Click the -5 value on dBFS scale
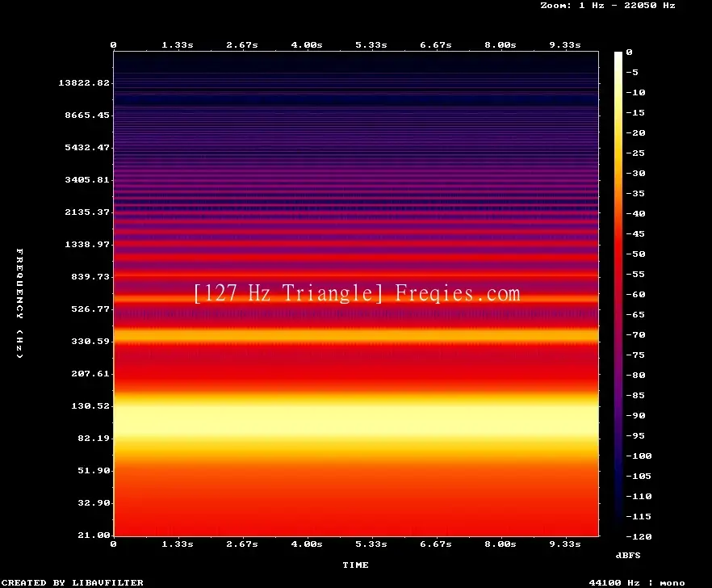The height and width of the screenshot is (588, 712). point(632,72)
